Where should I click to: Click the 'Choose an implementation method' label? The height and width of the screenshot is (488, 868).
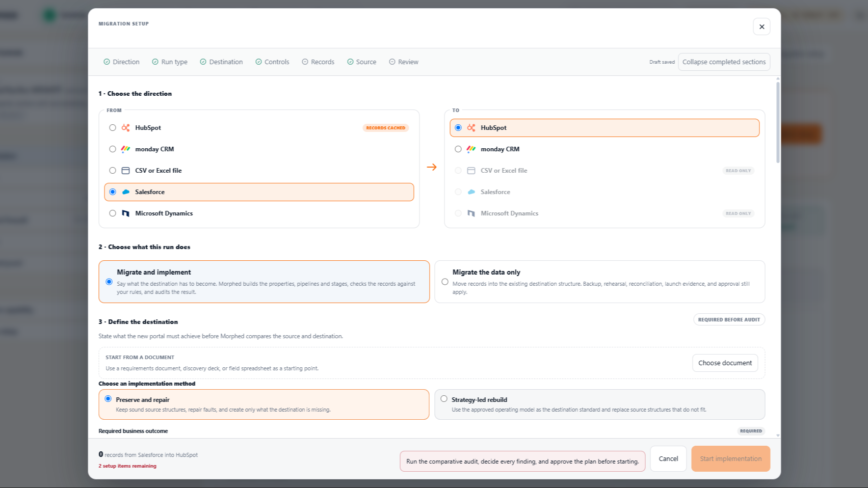click(147, 384)
